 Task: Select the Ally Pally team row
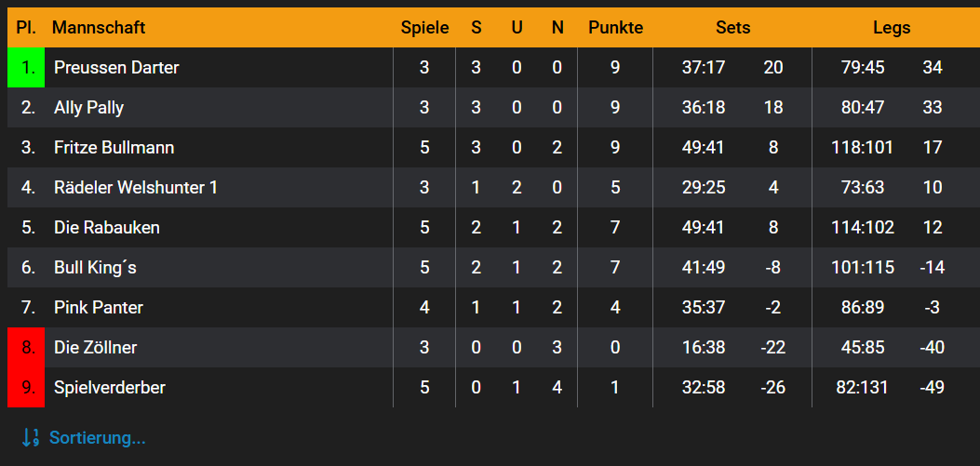tap(88, 108)
